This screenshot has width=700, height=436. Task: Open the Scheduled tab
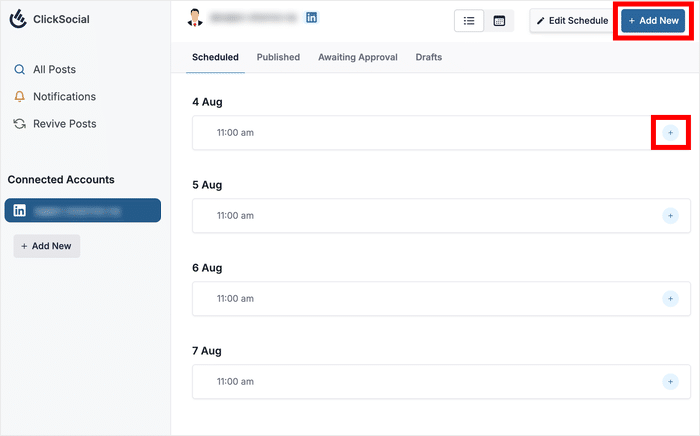pyautogui.click(x=215, y=57)
